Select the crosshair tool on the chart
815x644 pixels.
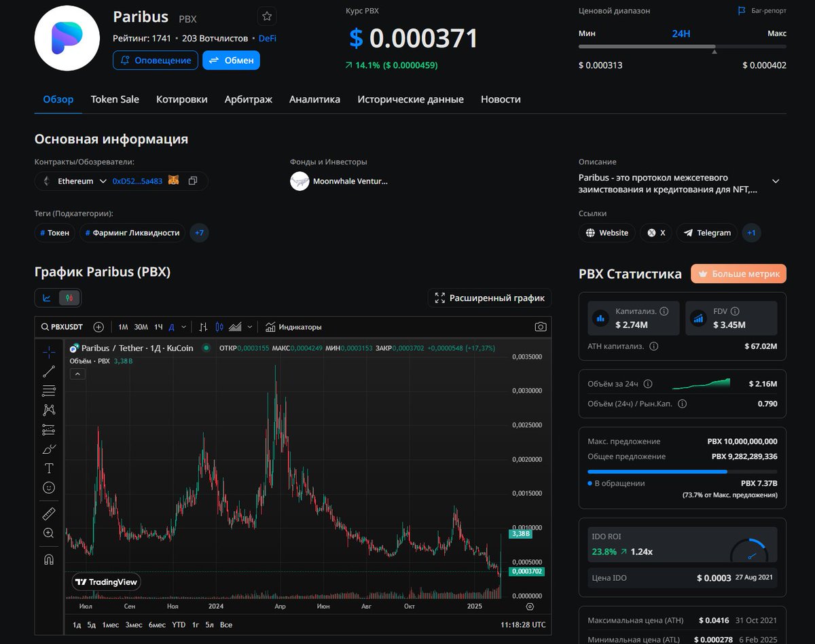(x=48, y=352)
